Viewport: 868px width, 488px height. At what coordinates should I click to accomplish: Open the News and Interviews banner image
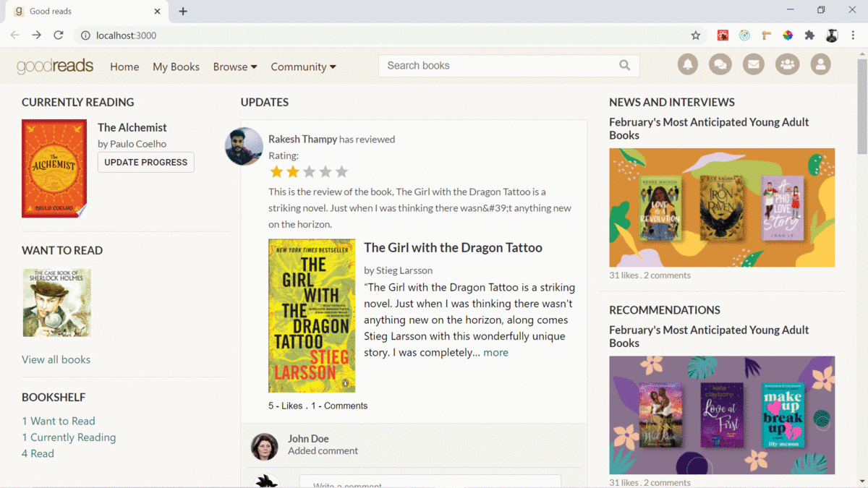click(x=722, y=207)
